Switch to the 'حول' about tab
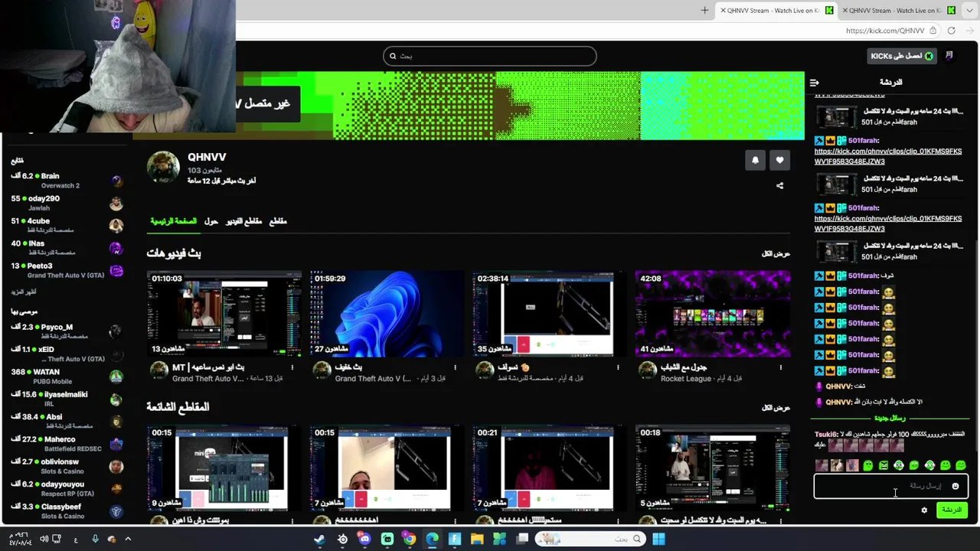 pyautogui.click(x=211, y=221)
